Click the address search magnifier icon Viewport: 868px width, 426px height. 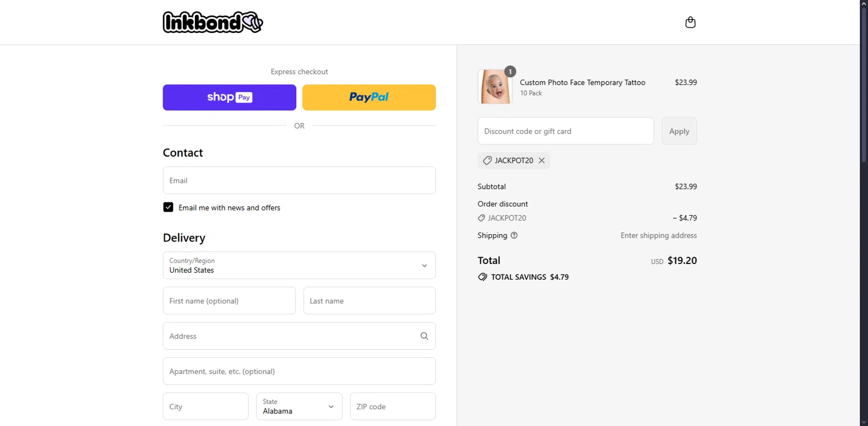click(x=424, y=336)
